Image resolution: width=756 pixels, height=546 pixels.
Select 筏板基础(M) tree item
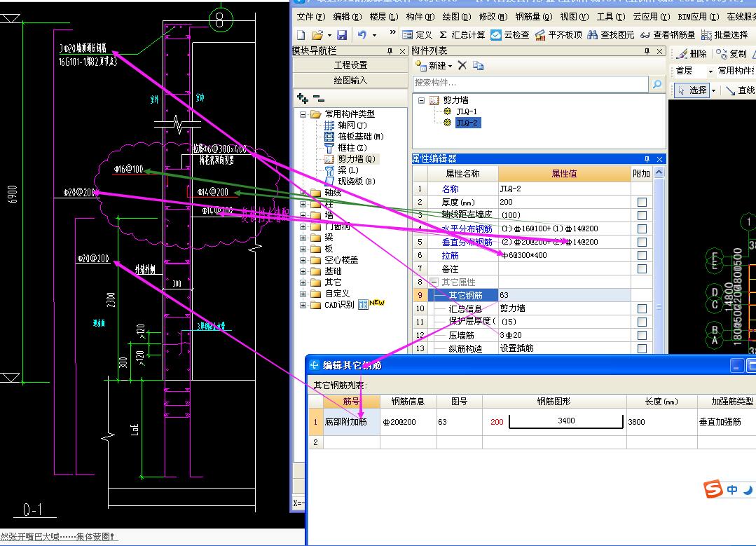[x=354, y=137]
